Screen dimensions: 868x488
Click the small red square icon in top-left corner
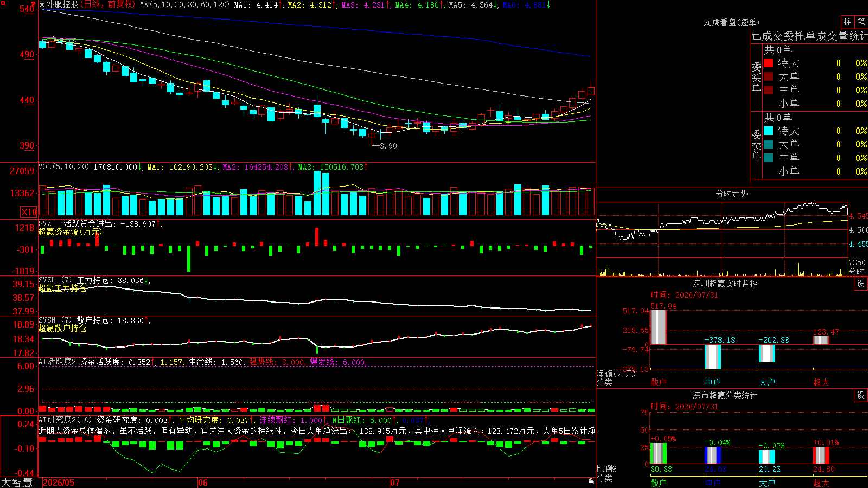(2, 2)
